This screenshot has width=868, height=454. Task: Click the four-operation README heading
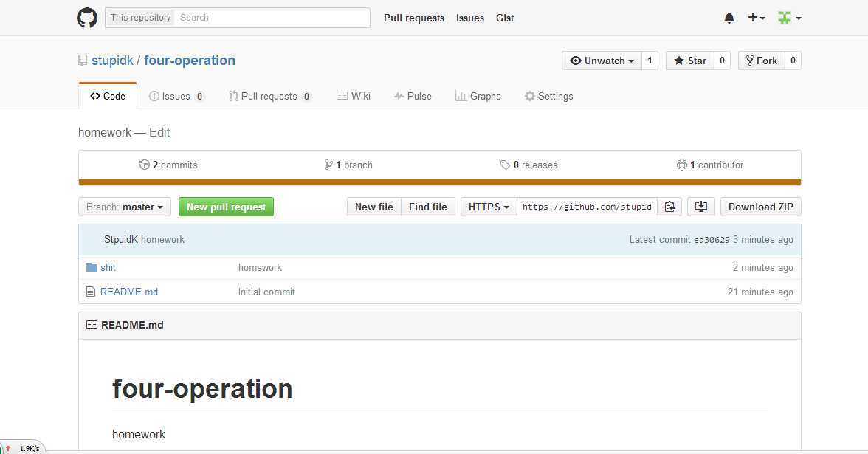tap(202, 388)
